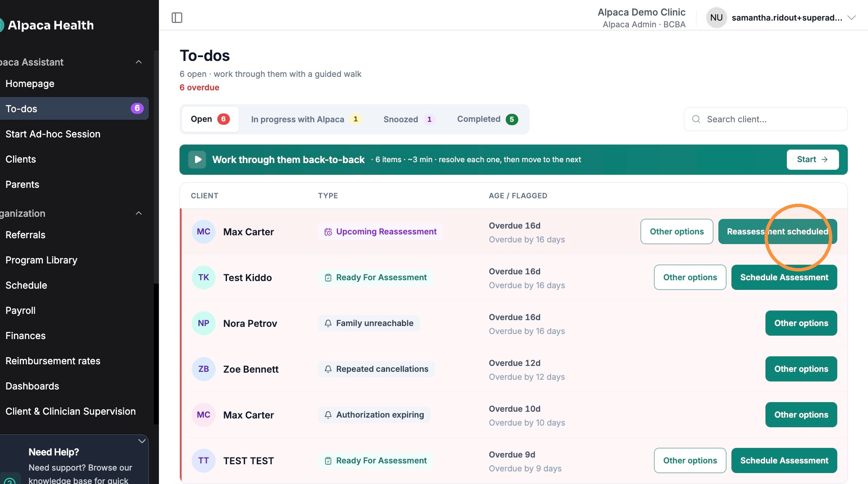Click the NU user avatar
Screen dimensions: 868x484
[x=716, y=18]
